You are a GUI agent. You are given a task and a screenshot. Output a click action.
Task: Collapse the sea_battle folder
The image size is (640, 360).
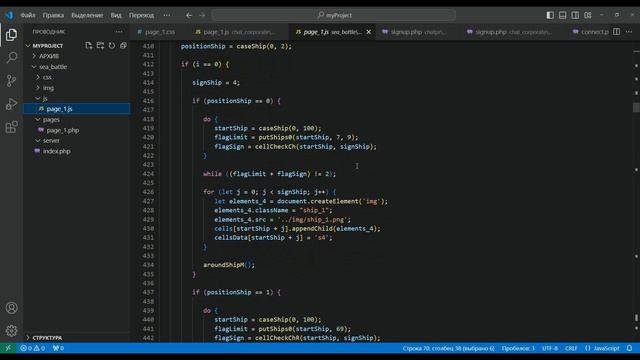53,67
